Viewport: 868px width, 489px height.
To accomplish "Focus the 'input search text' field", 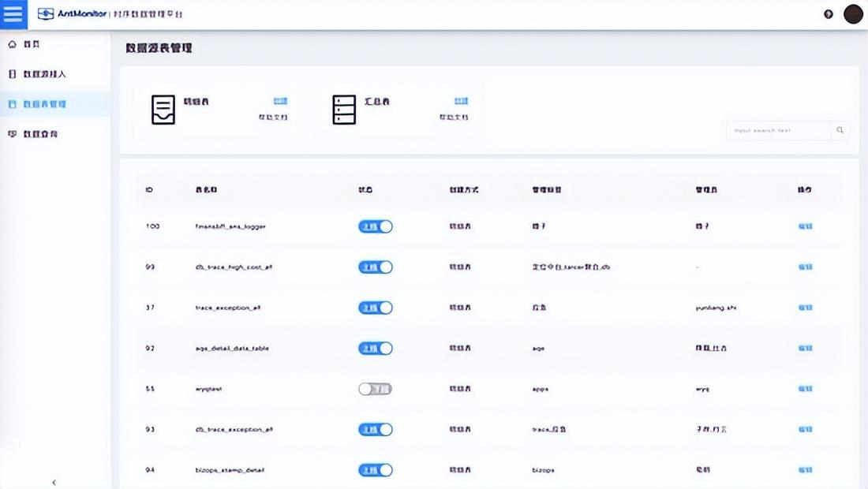I will pos(778,131).
